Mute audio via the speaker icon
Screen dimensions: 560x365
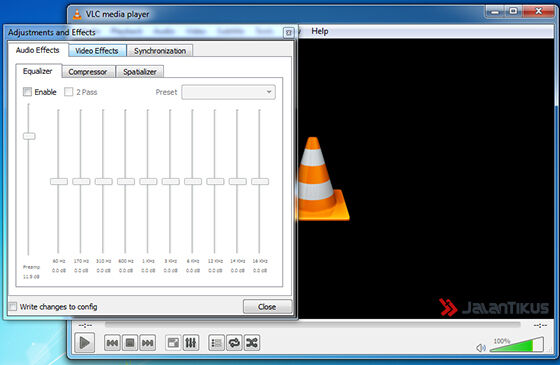481,348
